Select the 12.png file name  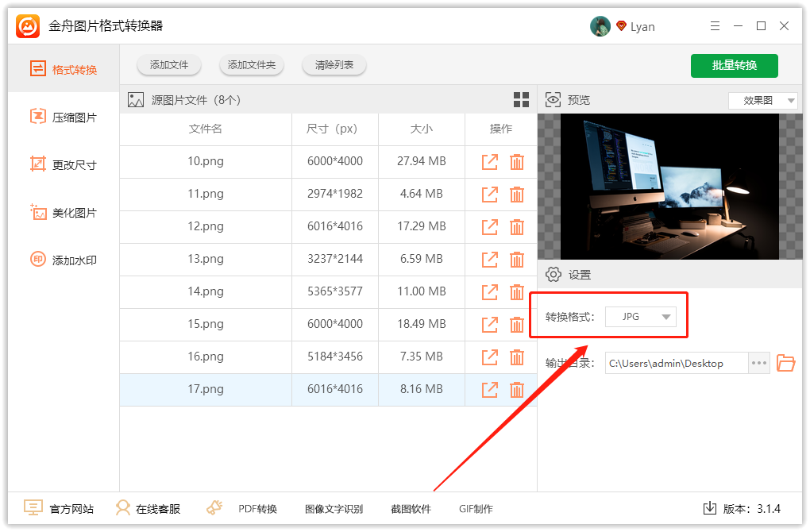pos(206,226)
